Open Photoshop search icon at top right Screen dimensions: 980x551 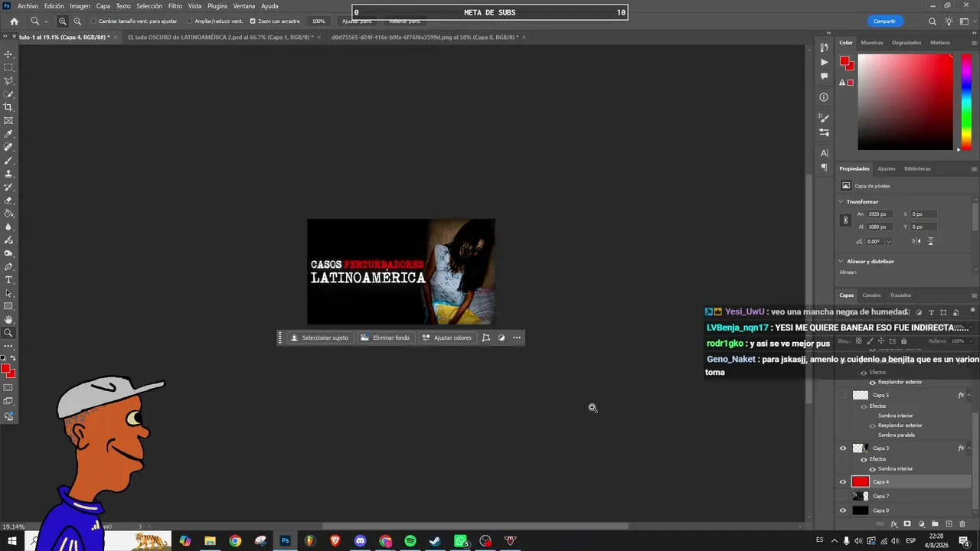pyautogui.click(x=932, y=21)
